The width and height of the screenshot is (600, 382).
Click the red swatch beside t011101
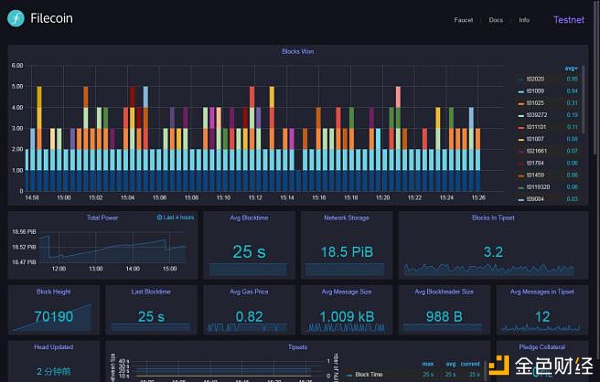click(x=521, y=127)
